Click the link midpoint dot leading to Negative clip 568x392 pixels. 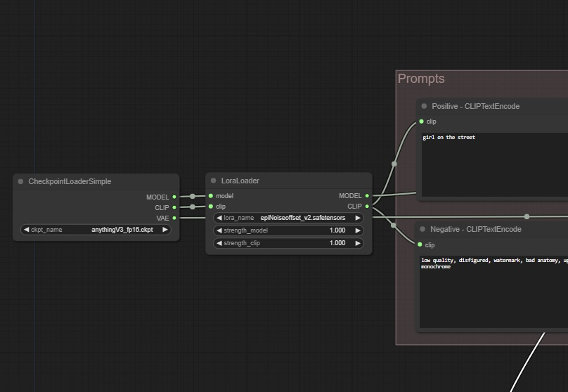point(394,225)
